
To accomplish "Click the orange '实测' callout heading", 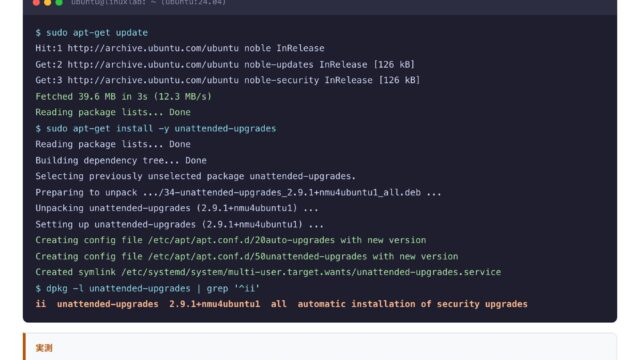I will (44, 348).
